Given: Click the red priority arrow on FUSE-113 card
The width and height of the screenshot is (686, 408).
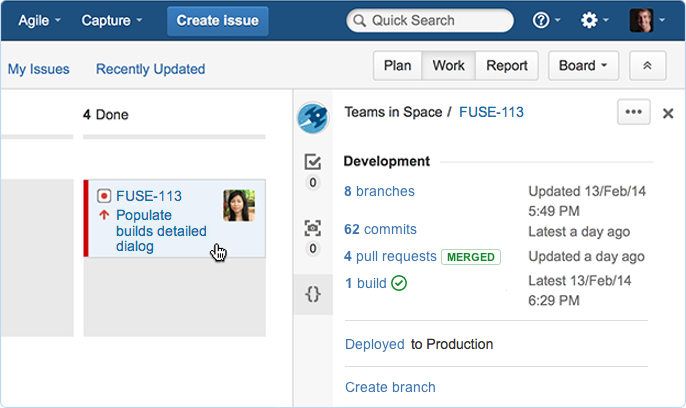Looking at the screenshot, I should (x=104, y=215).
